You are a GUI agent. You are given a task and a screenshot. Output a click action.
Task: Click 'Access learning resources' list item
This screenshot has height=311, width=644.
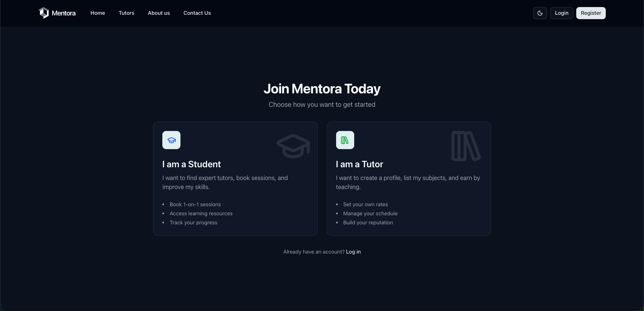pos(201,214)
